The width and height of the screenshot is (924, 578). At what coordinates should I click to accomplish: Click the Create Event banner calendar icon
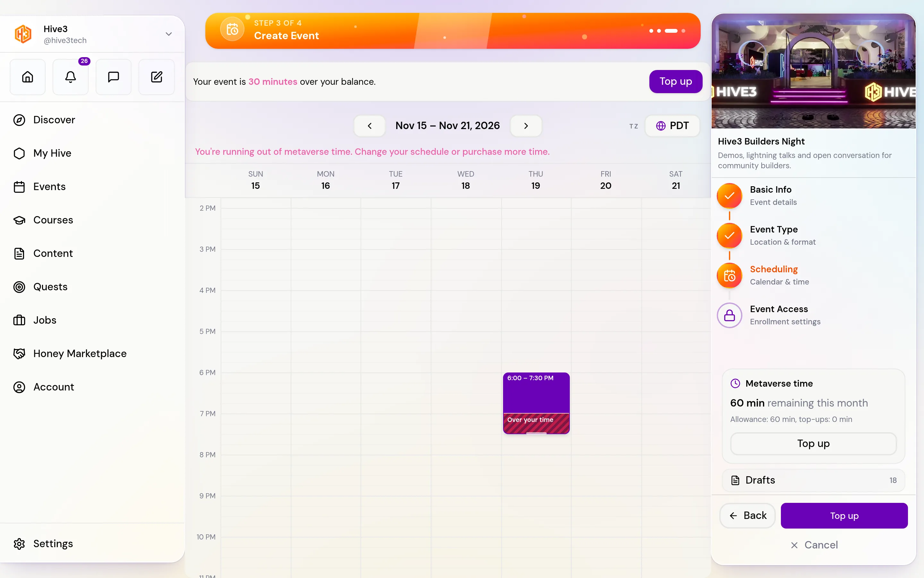tap(232, 29)
